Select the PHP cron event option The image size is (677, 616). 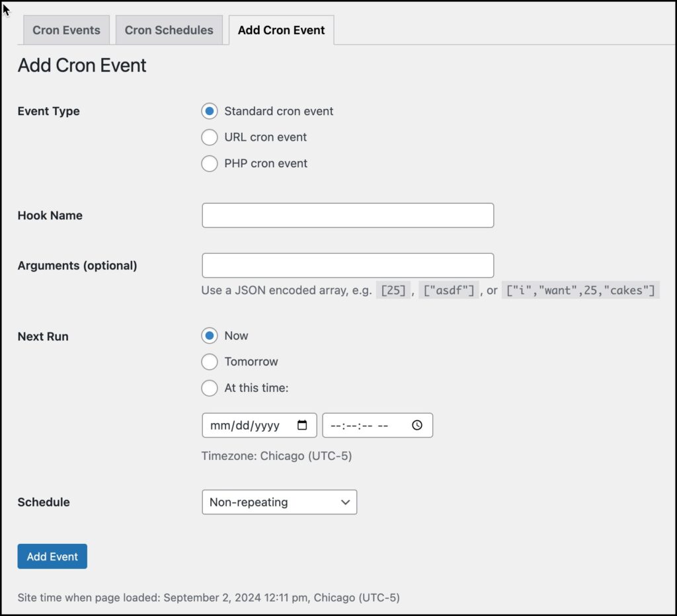pos(210,163)
